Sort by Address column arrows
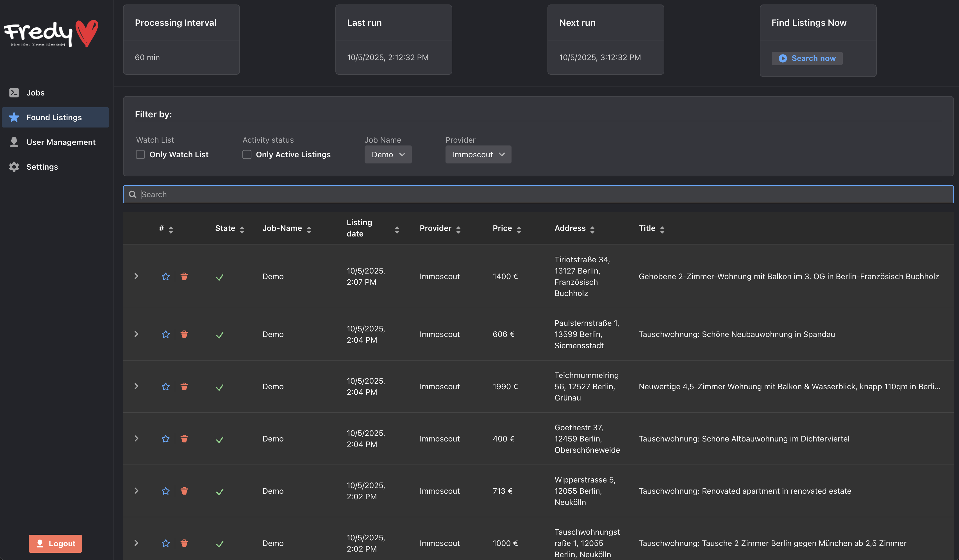This screenshot has height=560, width=959. point(592,229)
